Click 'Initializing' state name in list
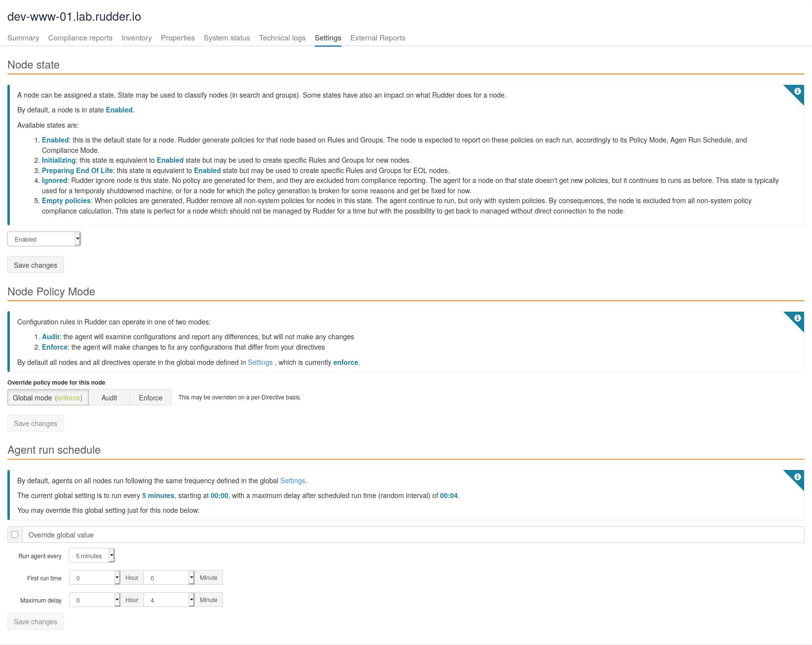This screenshot has height=645, width=812. [x=59, y=160]
